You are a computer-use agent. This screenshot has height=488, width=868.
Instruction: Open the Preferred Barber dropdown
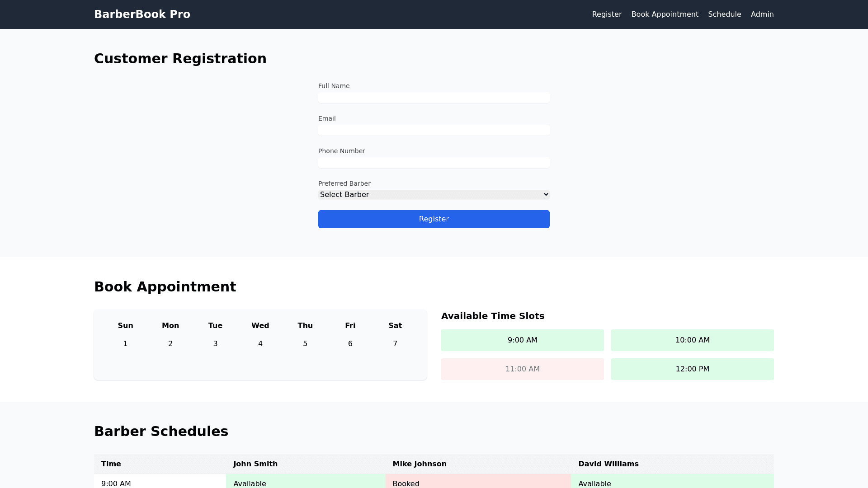pos(434,195)
